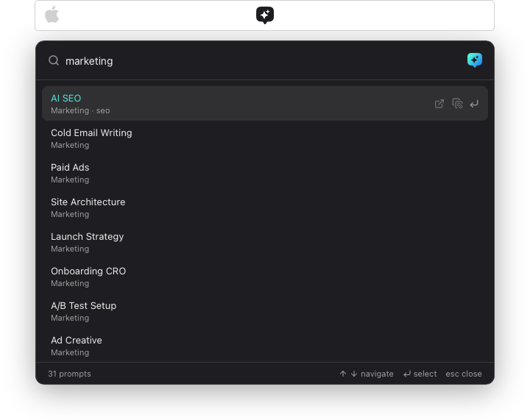Click the chat sparkle menu bar icon
530x420 pixels.
[265, 15]
